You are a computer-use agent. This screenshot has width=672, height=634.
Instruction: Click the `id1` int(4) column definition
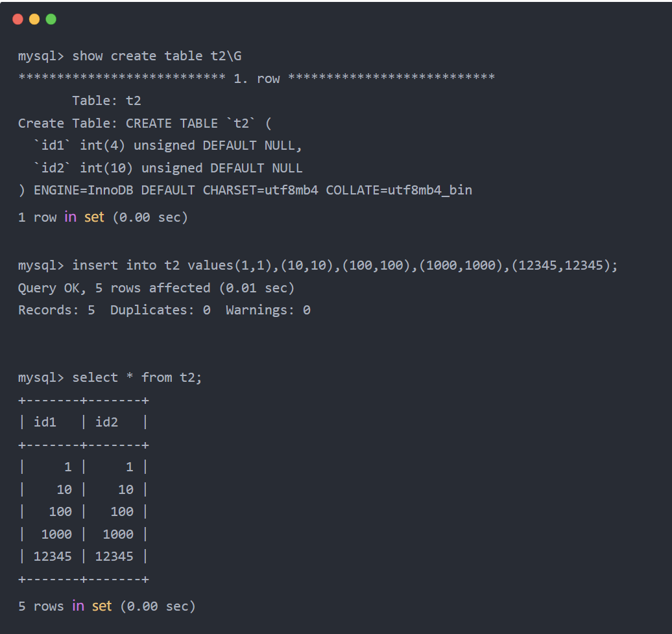(x=168, y=145)
